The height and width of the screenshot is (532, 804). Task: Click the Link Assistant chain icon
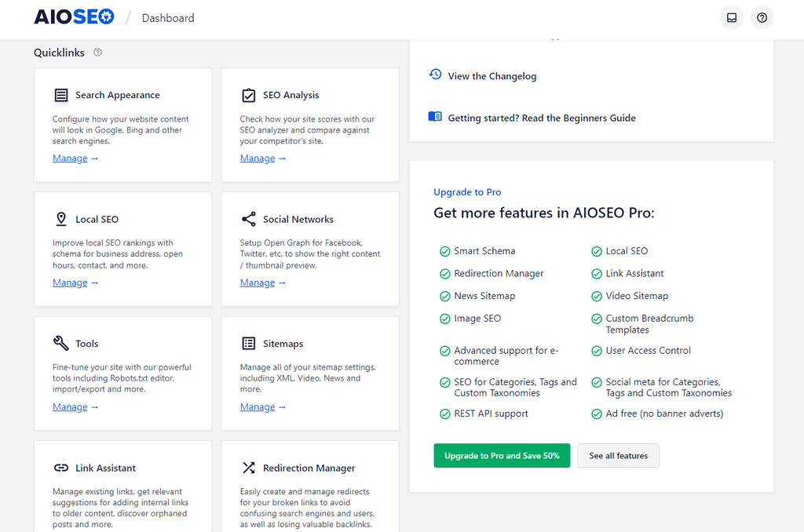(x=61, y=468)
